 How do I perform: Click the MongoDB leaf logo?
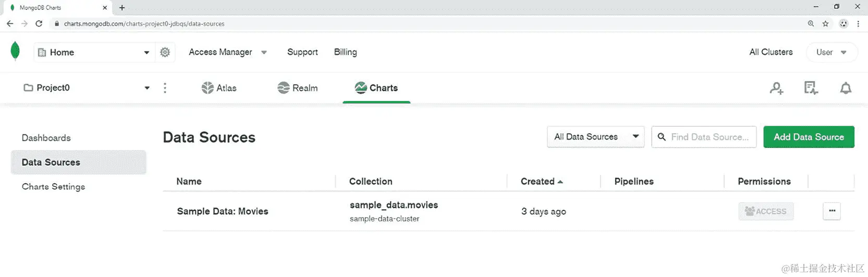pos(15,52)
